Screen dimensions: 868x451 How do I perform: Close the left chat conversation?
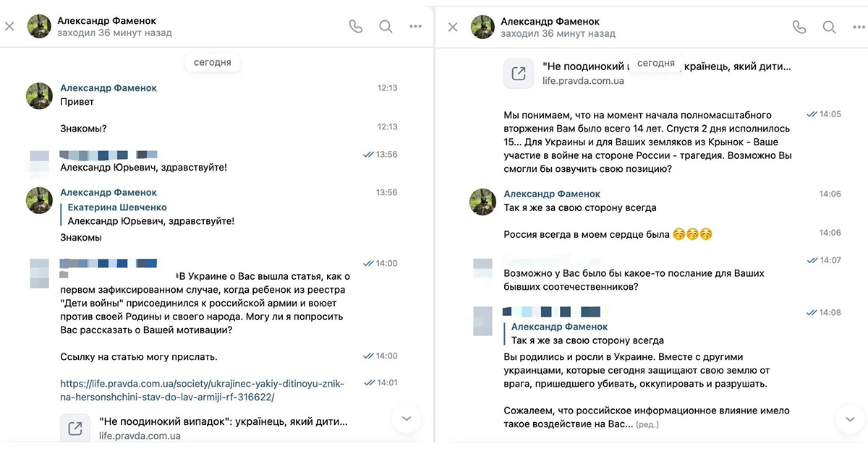(9, 27)
